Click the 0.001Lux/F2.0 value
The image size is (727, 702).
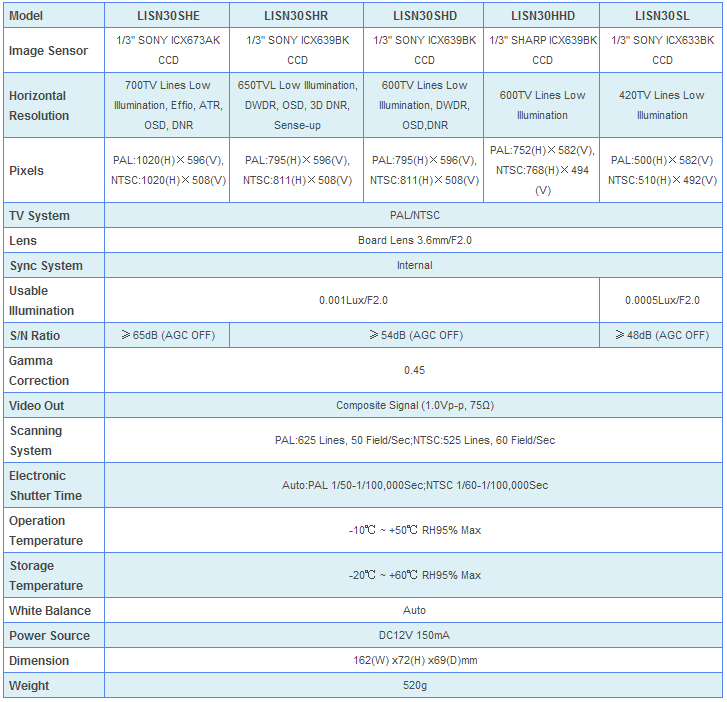click(x=352, y=300)
